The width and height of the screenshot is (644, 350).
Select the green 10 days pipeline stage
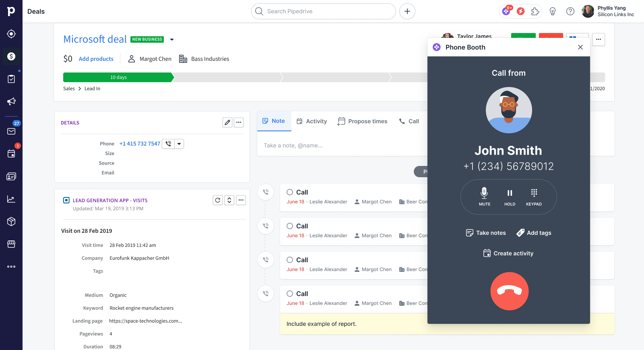(x=118, y=77)
